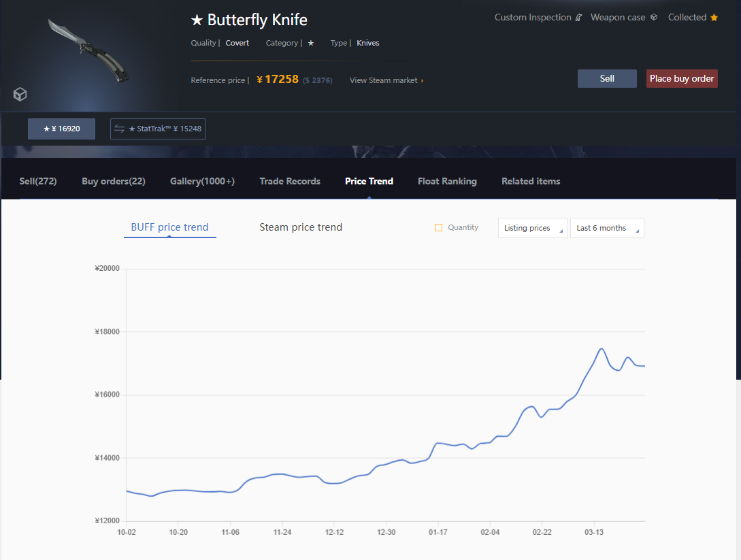The width and height of the screenshot is (741, 560).
Task: Open the Listing prices dropdown
Action: pyautogui.click(x=533, y=228)
